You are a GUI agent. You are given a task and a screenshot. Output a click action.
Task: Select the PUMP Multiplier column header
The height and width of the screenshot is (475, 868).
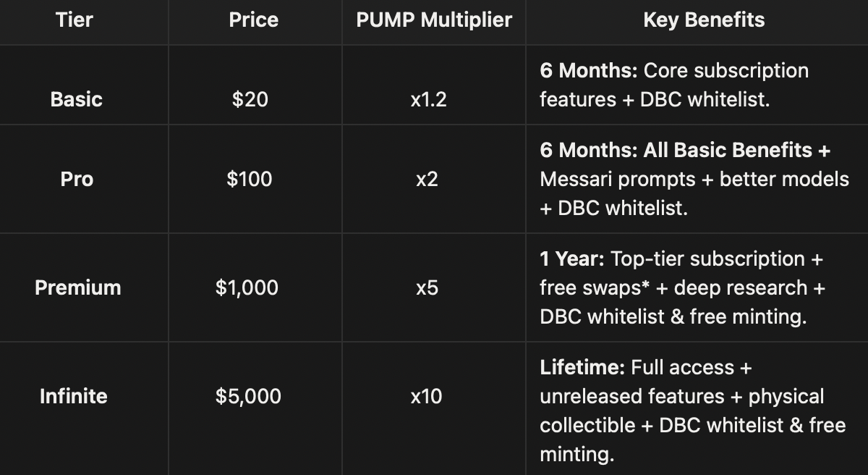[x=433, y=20]
